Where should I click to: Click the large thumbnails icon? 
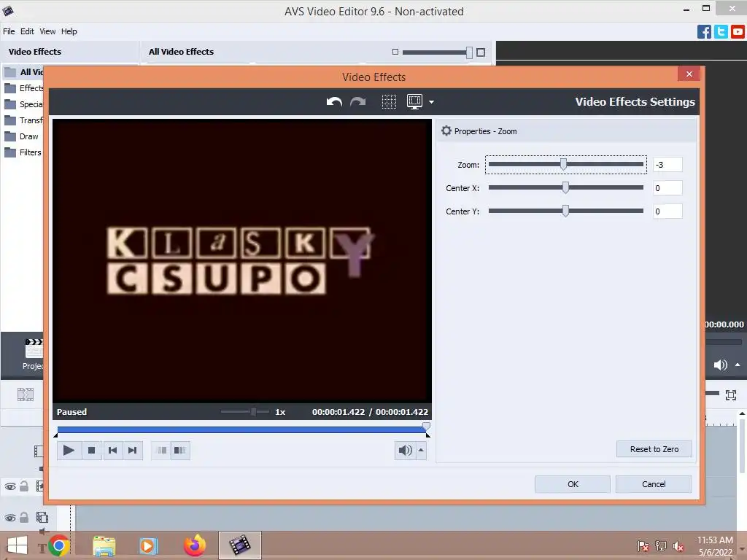[481, 52]
